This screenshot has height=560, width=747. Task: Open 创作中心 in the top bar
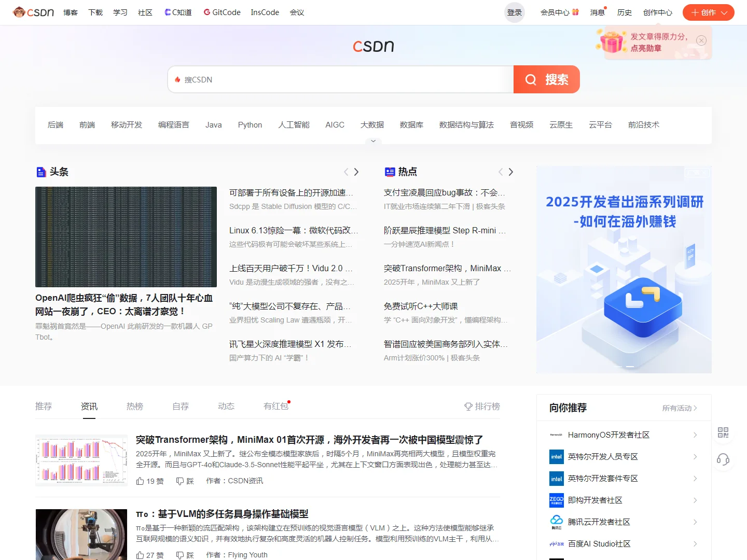coord(658,12)
